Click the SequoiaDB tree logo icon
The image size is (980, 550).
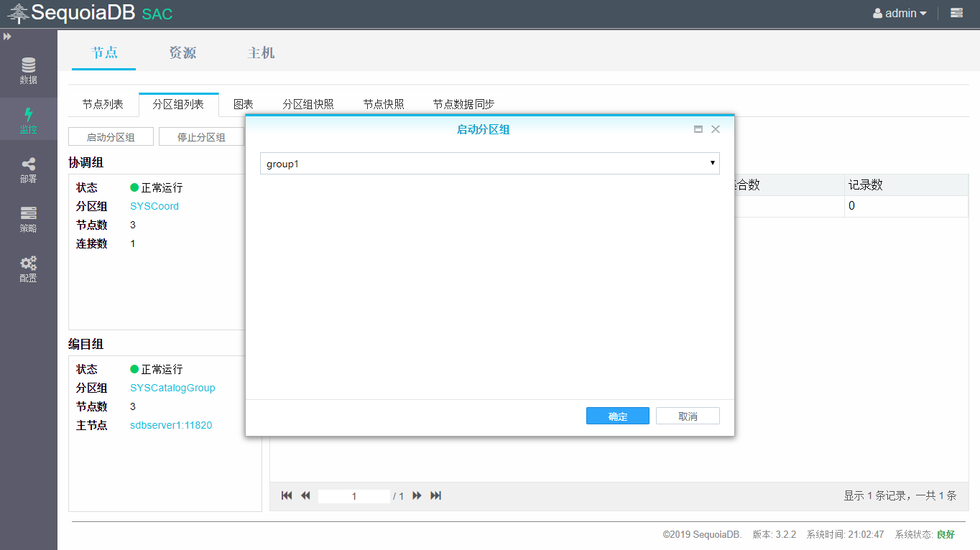click(x=19, y=12)
